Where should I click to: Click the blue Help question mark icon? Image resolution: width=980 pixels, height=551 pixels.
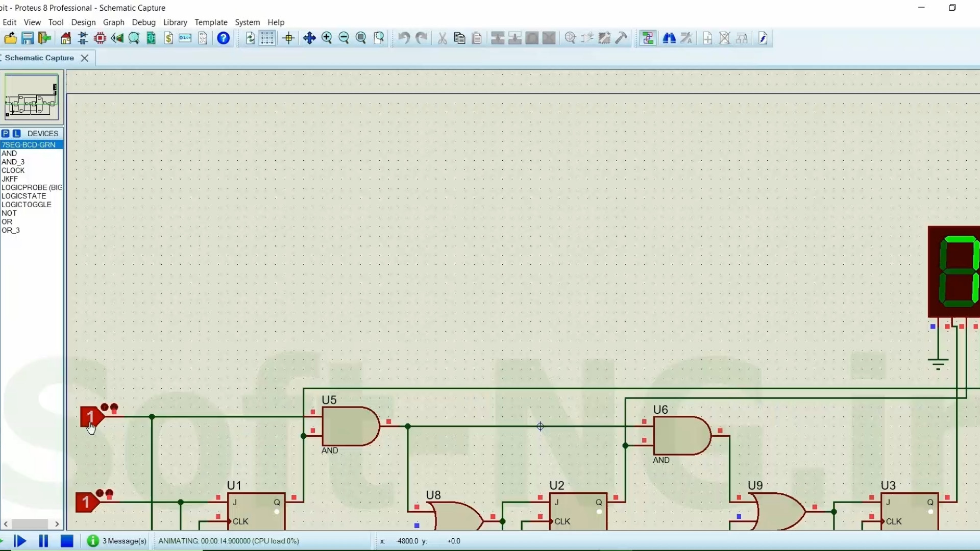[x=223, y=38]
